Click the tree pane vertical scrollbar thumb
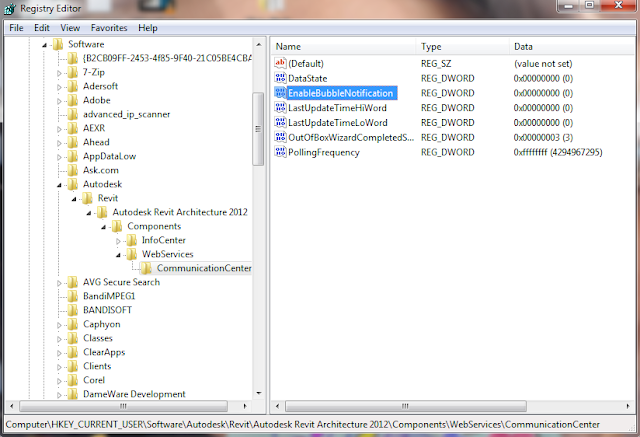640x437 pixels. point(258,129)
